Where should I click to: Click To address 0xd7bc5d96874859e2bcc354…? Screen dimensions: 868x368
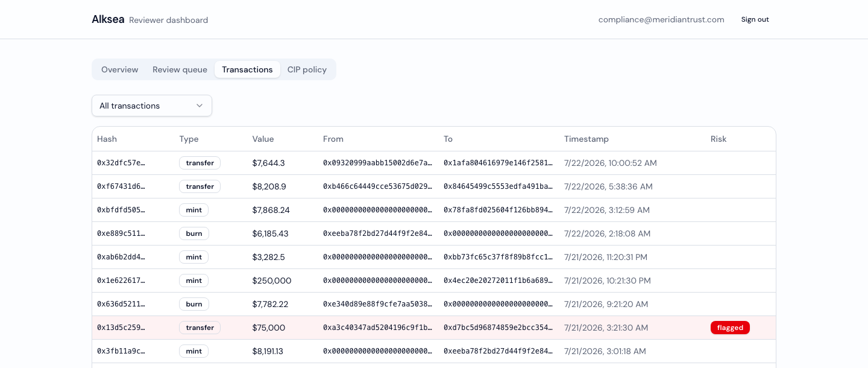pyautogui.click(x=498, y=328)
